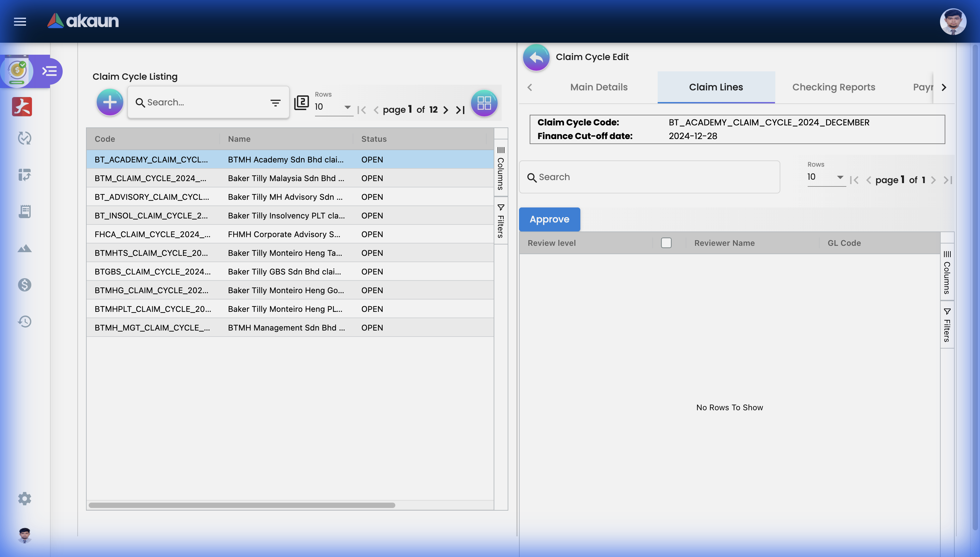980x557 pixels.
Task: Toggle the select-all checkbox in Claim Lines header
Action: click(666, 243)
